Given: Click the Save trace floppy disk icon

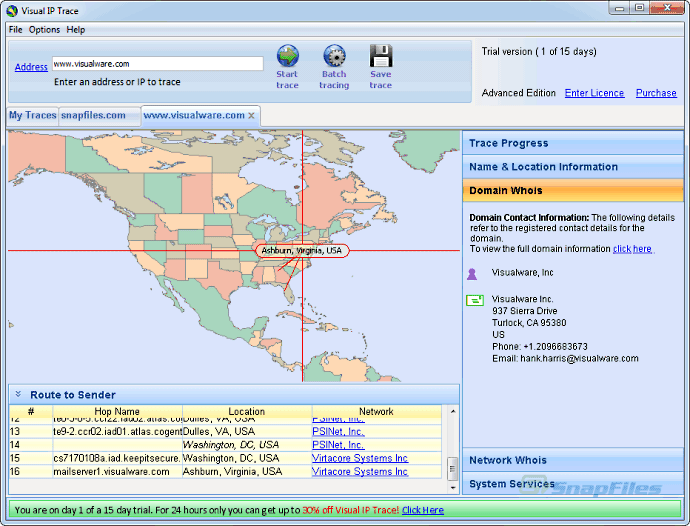Looking at the screenshot, I should (x=381, y=55).
